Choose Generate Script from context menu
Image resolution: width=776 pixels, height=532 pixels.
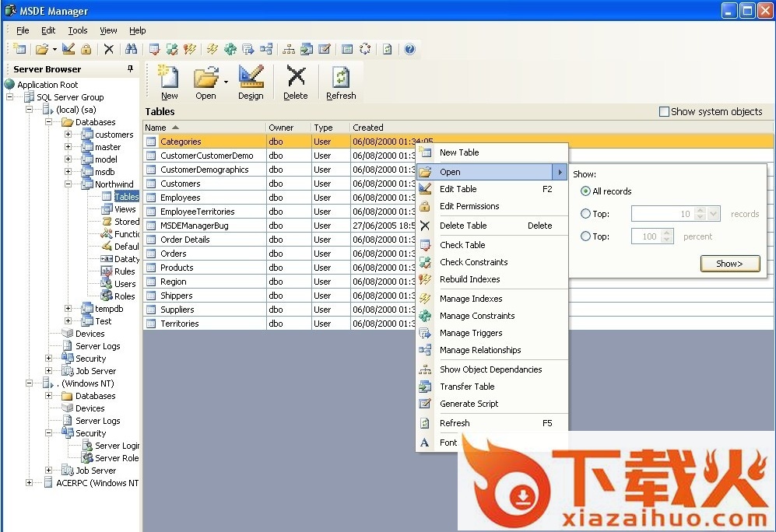pyautogui.click(x=469, y=404)
